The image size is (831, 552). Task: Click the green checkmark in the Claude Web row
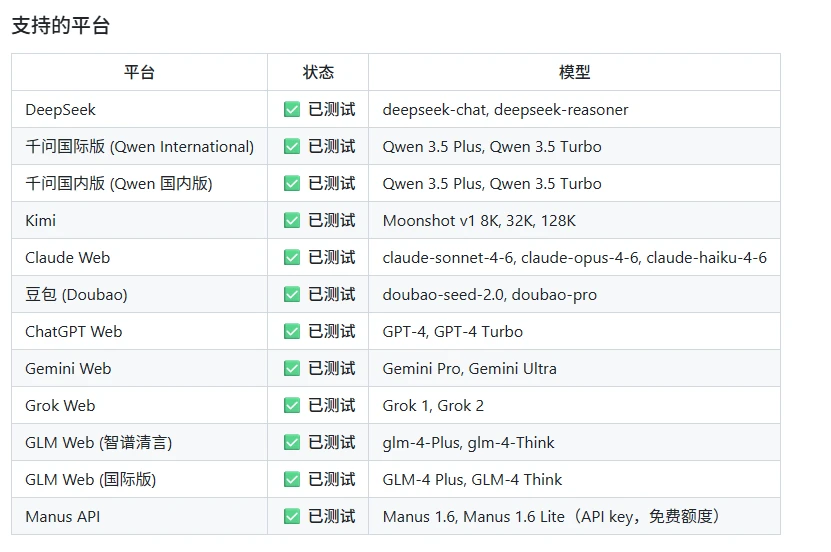291,257
